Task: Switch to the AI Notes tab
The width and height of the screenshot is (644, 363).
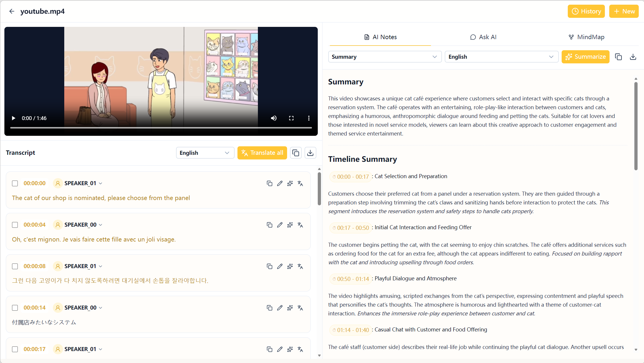Action: [380, 37]
